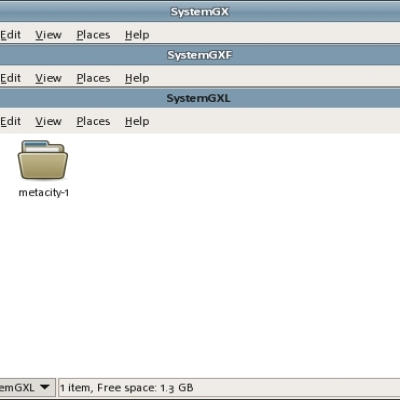Open View menu in SystemGXL window
The width and height of the screenshot is (400, 400).
click(48, 121)
